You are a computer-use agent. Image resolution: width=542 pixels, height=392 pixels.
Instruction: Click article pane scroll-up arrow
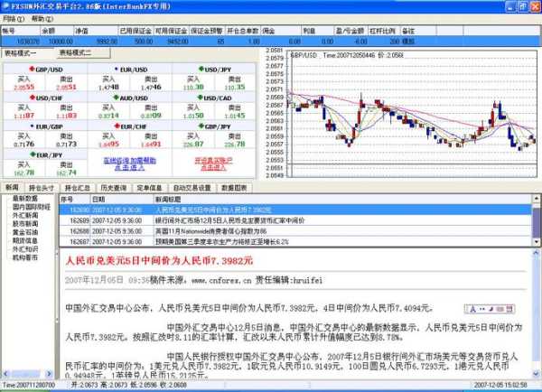point(536,253)
